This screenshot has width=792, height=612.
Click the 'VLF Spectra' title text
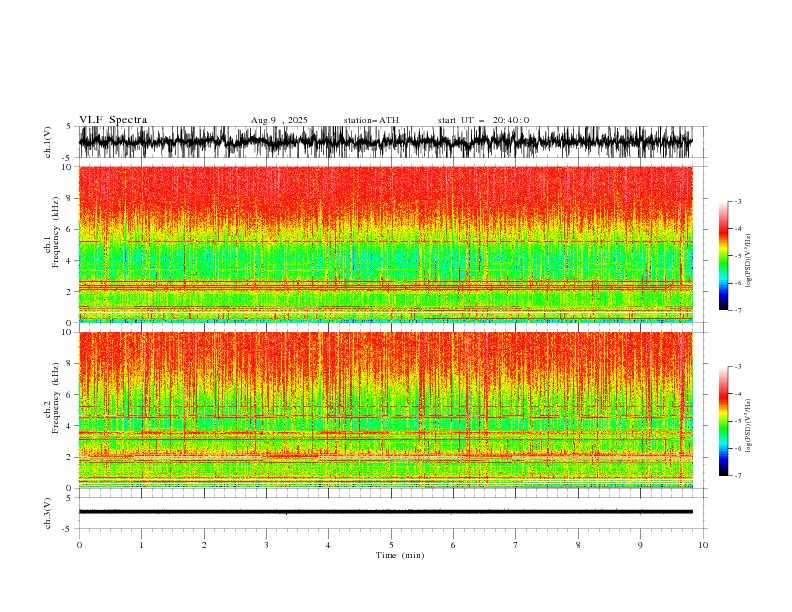point(113,120)
